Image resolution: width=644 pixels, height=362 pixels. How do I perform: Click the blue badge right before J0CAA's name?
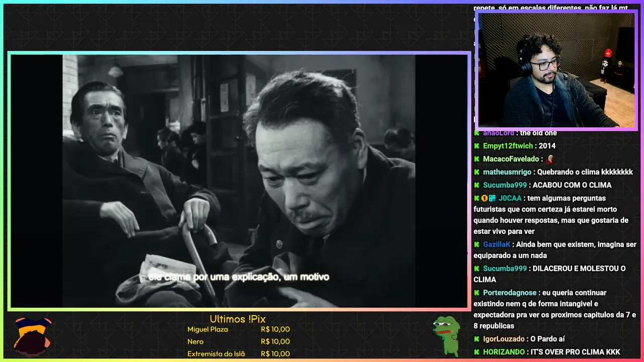click(492, 198)
